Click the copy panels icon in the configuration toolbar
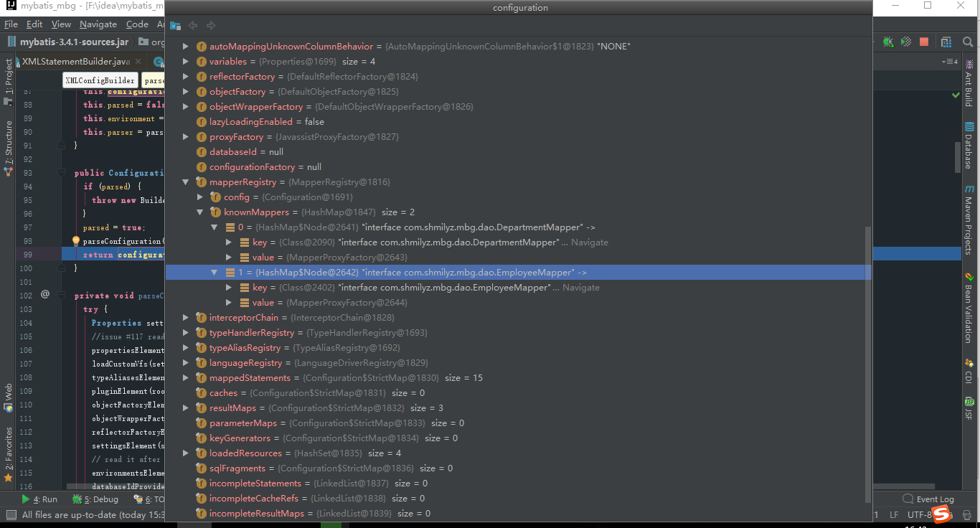980x528 pixels. point(175,25)
